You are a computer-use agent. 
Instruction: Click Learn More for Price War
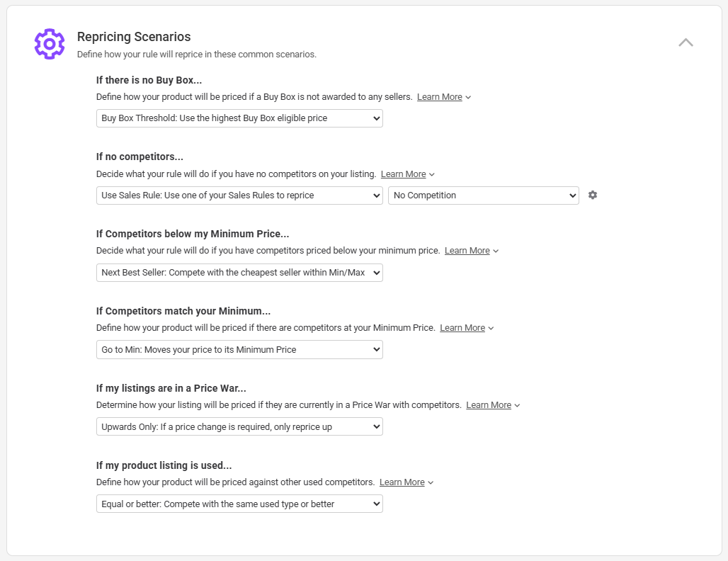coord(488,405)
